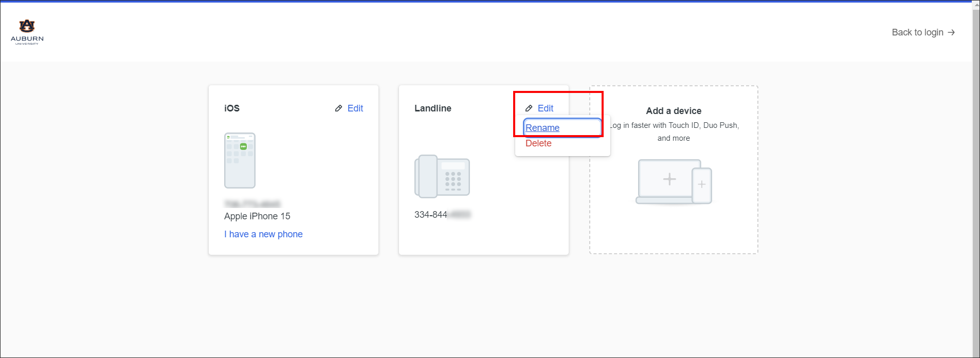Collapse the Landline Edit dropdown menu
Image resolution: width=980 pixels, height=358 pixels.
[x=545, y=108]
